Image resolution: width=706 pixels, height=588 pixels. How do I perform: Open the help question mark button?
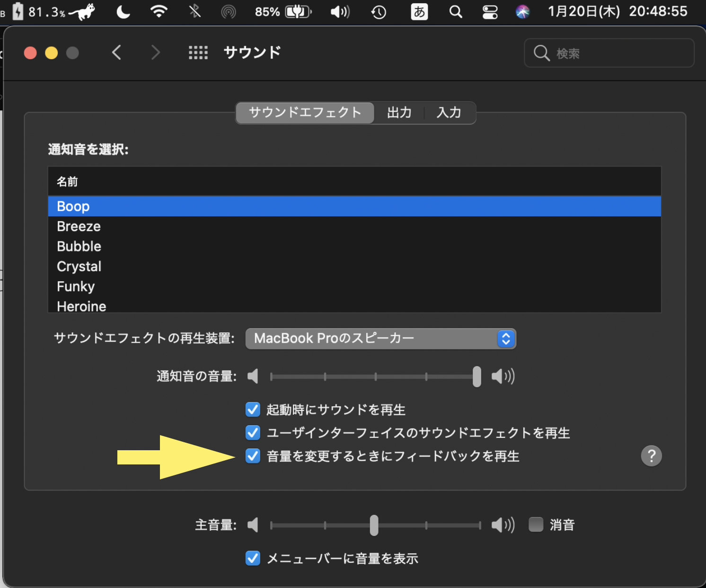[651, 456]
